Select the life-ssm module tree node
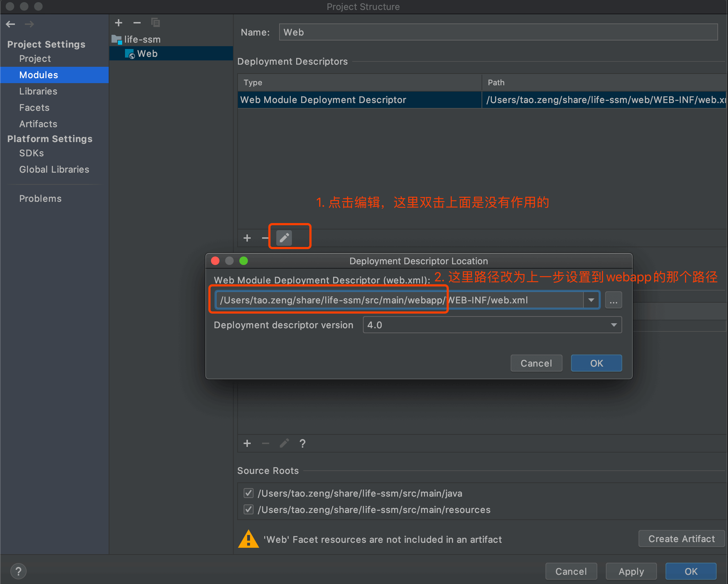This screenshot has width=728, height=584. point(142,39)
